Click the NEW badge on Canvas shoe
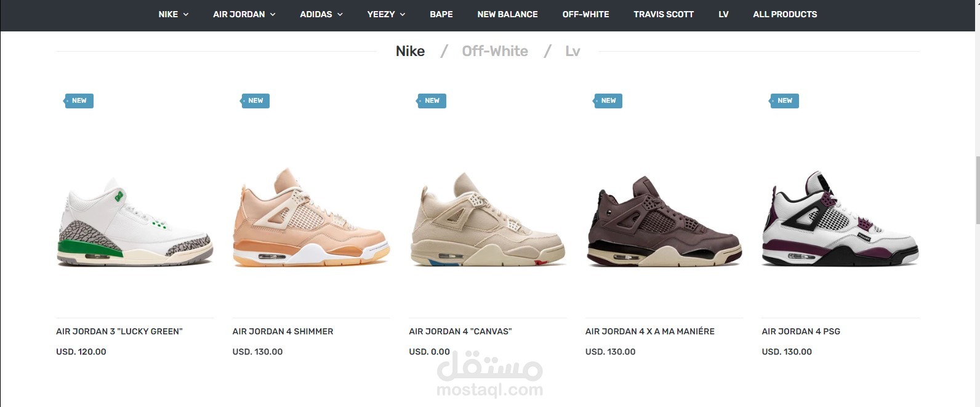The image size is (980, 407). tap(432, 101)
